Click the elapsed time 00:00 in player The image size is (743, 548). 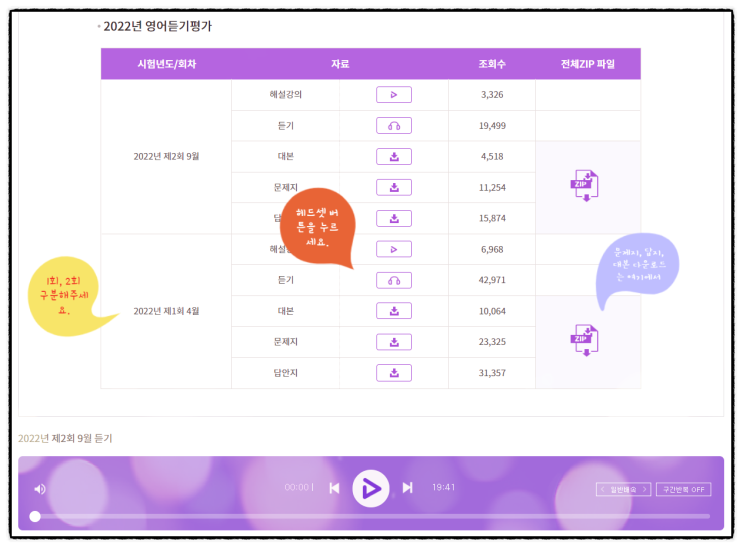297,487
